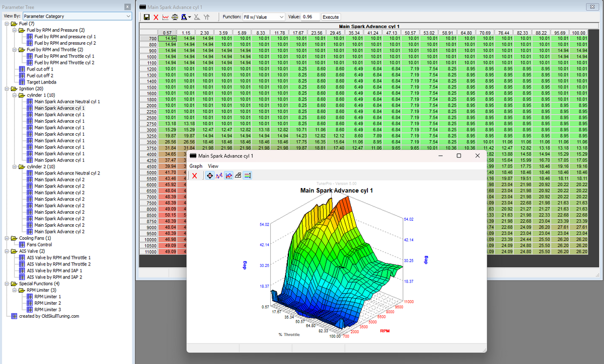This screenshot has height=364, width=604.
Task: Close the Parameter Tree panel
Action: 127,6
